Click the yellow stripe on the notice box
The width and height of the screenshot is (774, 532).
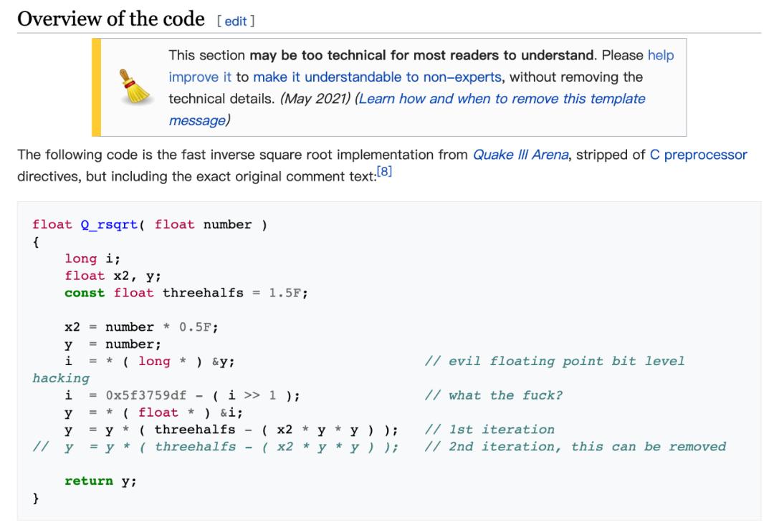pyautogui.click(x=96, y=87)
